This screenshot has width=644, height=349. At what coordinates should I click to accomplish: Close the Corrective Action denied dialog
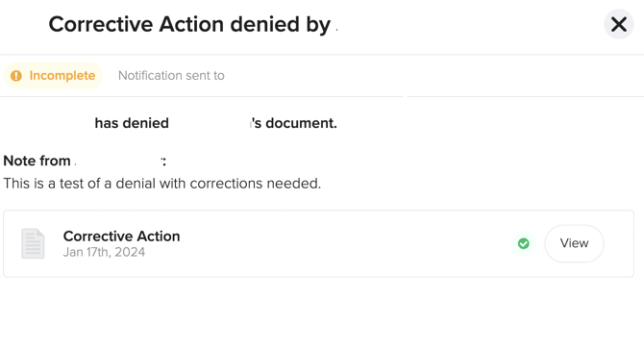click(x=619, y=24)
